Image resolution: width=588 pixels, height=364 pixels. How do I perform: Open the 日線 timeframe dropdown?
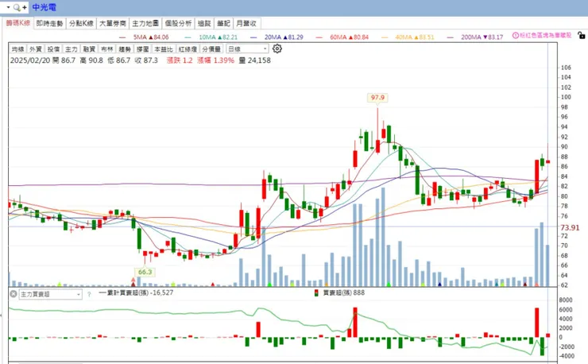pyautogui.click(x=247, y=49)
